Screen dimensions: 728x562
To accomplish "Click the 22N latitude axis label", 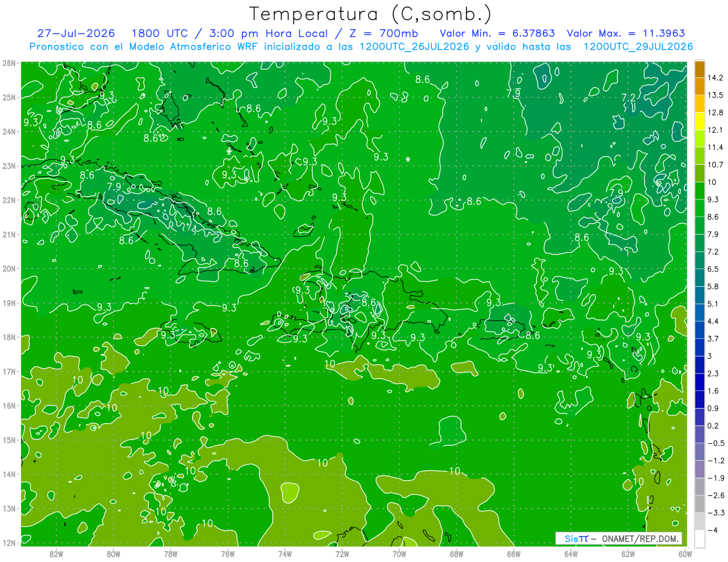I will (x=9, y=200).
